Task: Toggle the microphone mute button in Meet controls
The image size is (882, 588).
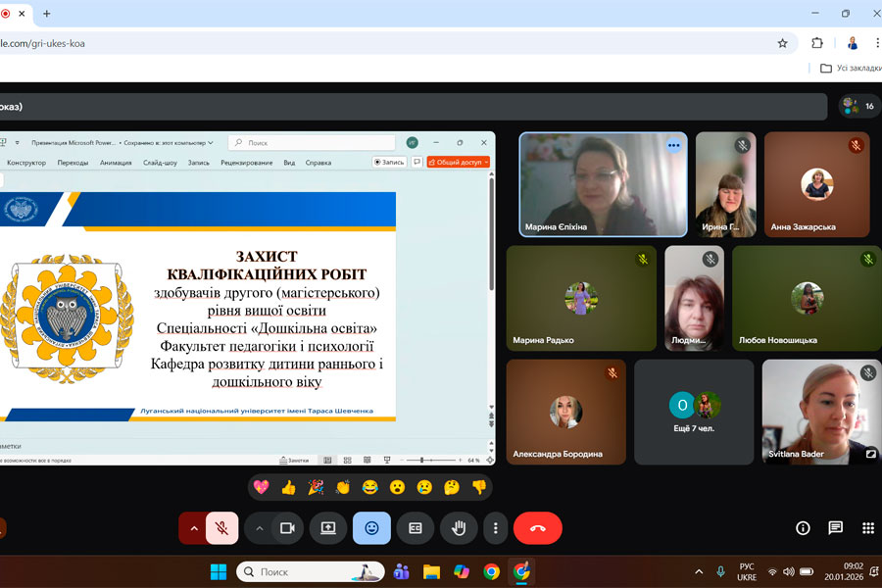Action: [x=221, y=528]
